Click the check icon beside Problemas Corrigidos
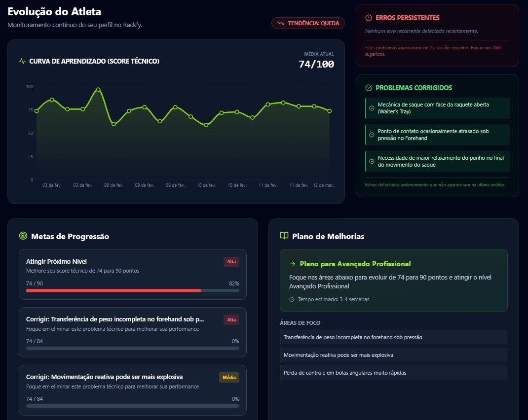This screenshot has width=528, height=420. click(369, 88)
